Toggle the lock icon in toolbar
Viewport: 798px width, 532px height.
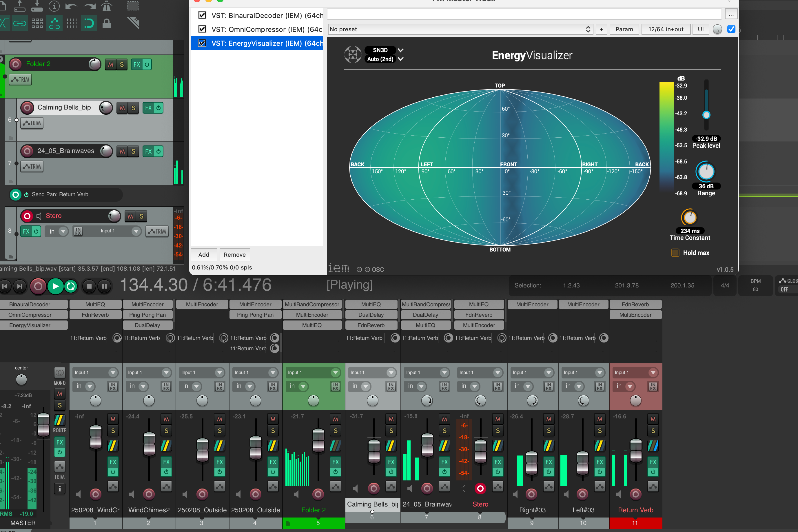click(107, 23)
